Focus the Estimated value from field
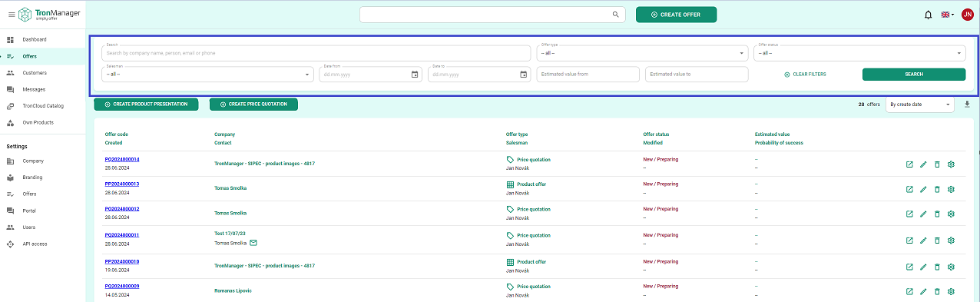 point(588,75)
